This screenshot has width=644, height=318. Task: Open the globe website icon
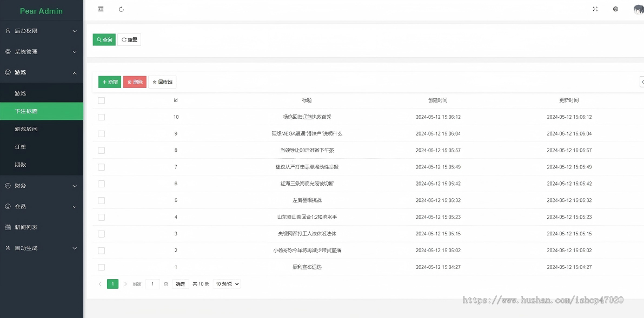[615, 9]
